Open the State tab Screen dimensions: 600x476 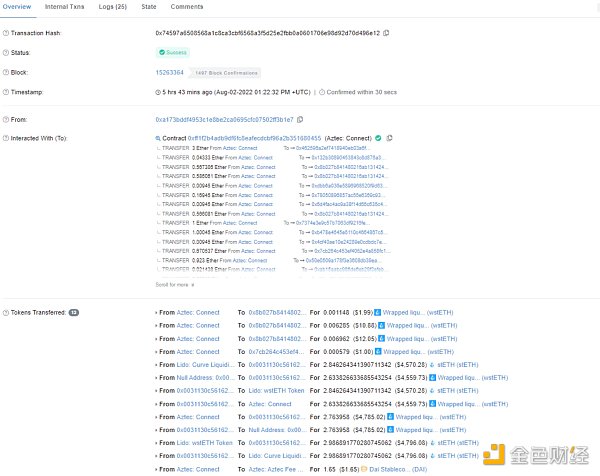click(148, 7)
